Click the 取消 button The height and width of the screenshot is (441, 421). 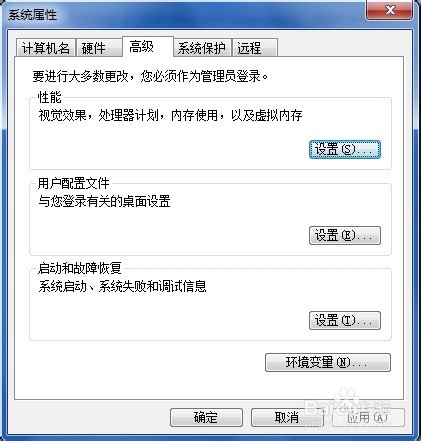click(287, 417)
